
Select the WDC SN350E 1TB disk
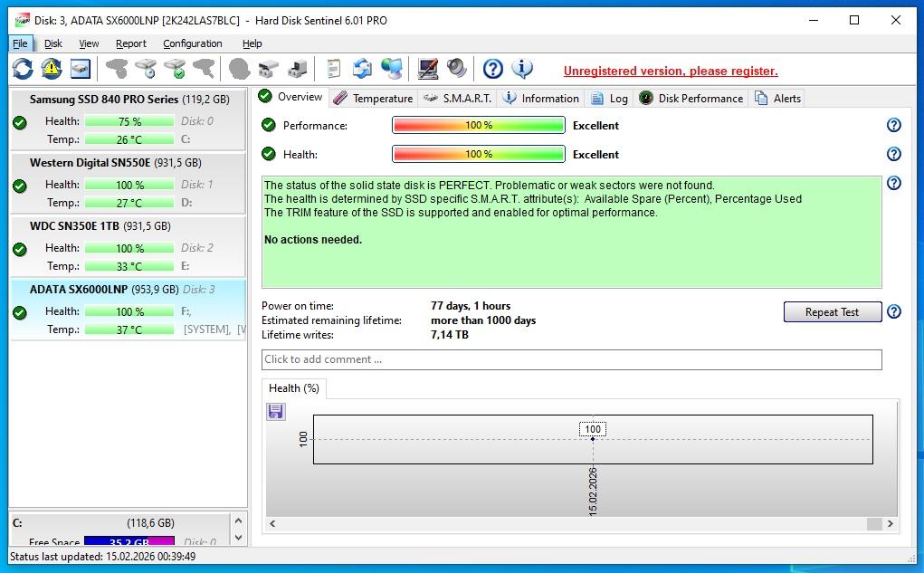127,246
